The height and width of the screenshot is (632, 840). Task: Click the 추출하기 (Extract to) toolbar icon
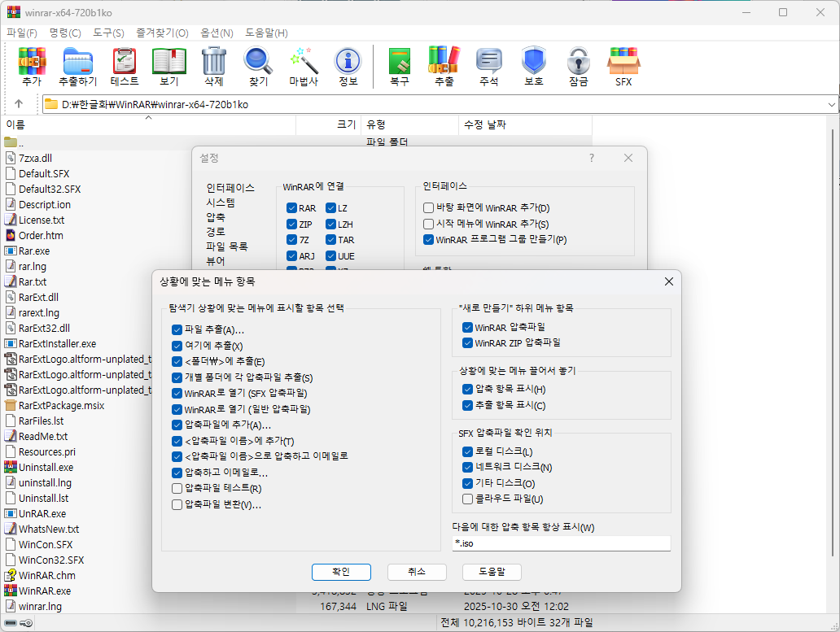[x=77, y=67]
